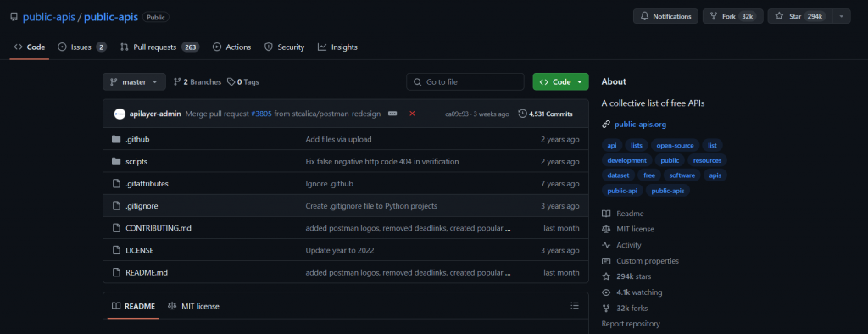Switch to the Pull requests tab
The width and height of the screenshot is (868, 334).
tap(159, 47)
